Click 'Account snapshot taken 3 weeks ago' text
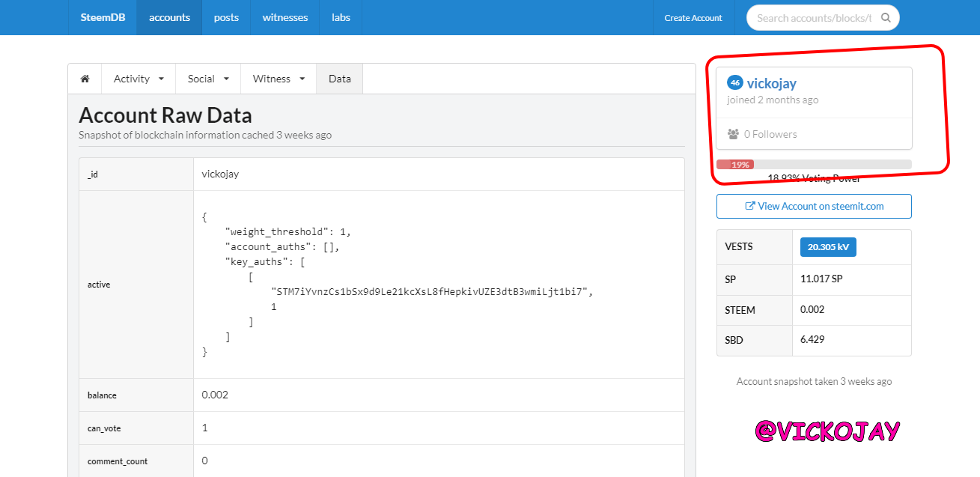The width and height of the screenshot is (980, 477). 814,381
